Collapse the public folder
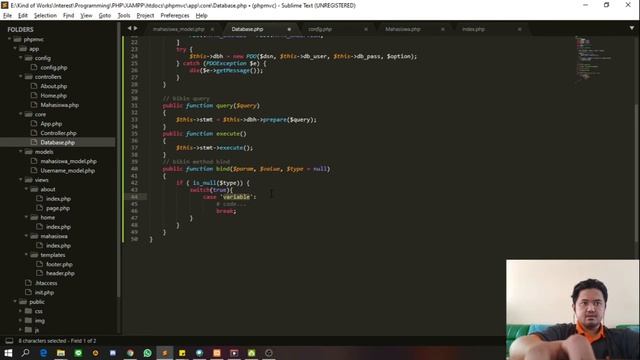 [x=15, y=302]
